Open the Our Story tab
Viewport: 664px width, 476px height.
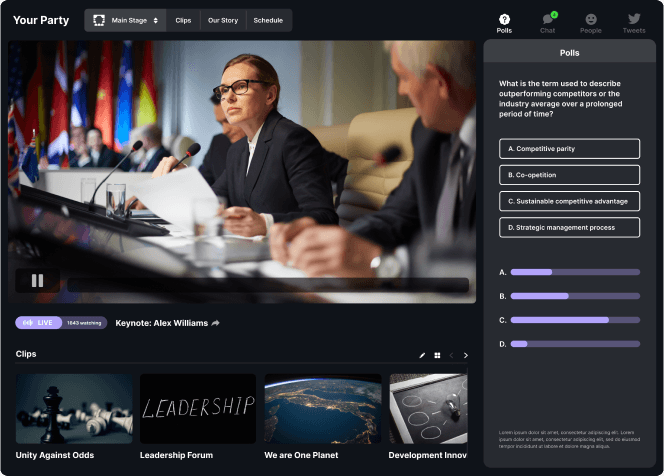pyautogui.click(x=222, y=20)
